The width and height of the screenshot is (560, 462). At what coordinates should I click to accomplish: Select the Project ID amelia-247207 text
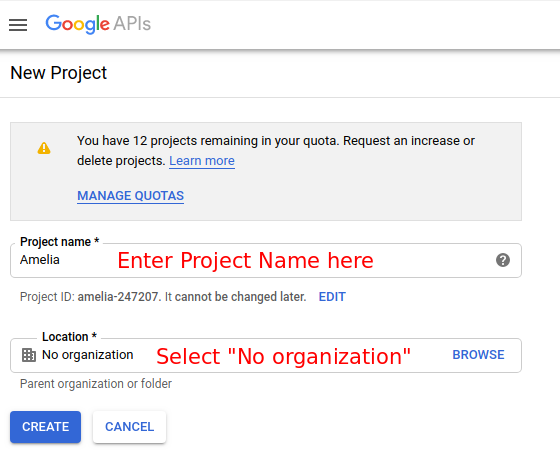pyautogui.click(x=119, y=297)
